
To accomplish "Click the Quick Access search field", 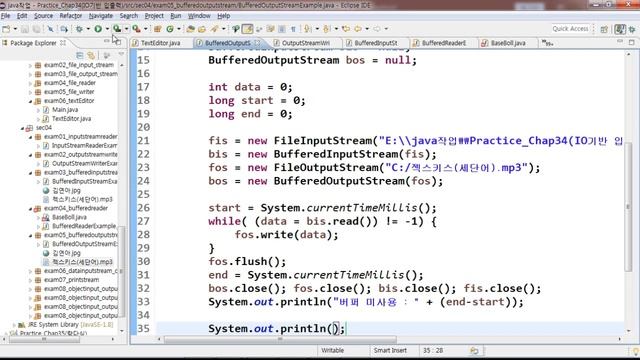I will pyautogui.click(x=570, y=29).
